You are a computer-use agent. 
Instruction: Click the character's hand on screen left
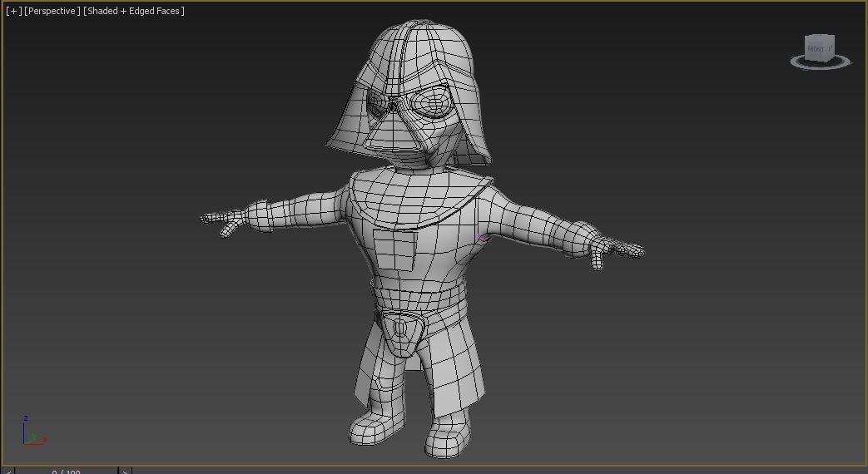click(225, 220)
